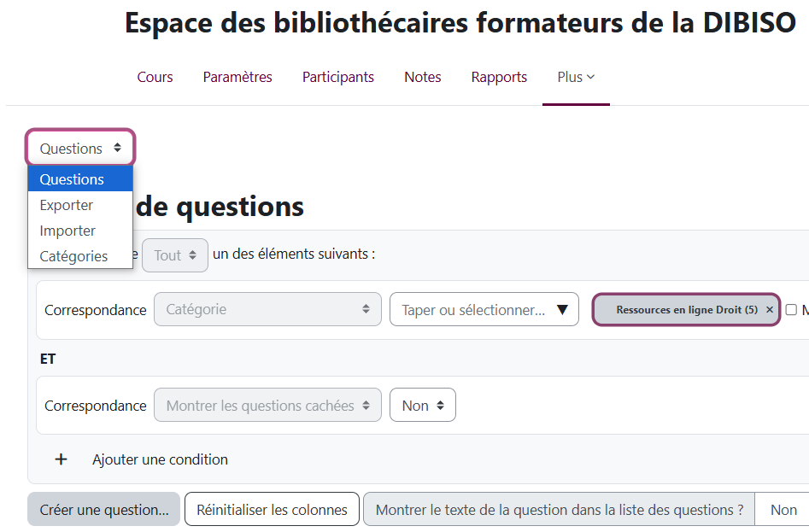Click the 'Ajouter une condition' link
809x532 pixels.
(160, 459)
